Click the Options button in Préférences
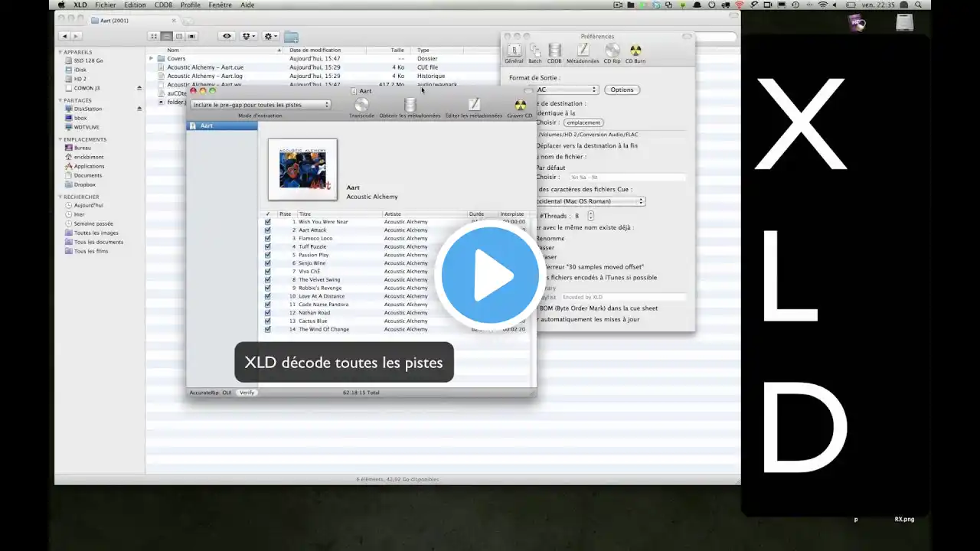Viewport: 980px width, 551px height. pyautogui.click(x=622, y=90)
